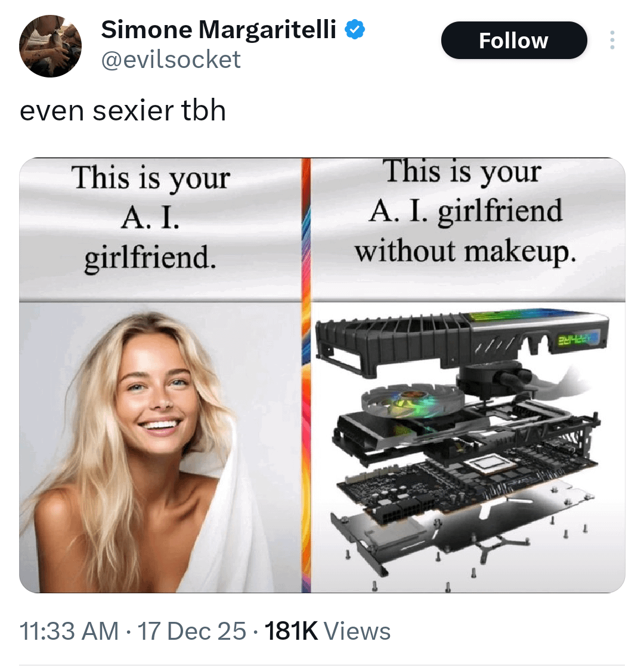
Task: Open Simone Margaritelli's profile avatar
Action: click(x=50, y=46)
